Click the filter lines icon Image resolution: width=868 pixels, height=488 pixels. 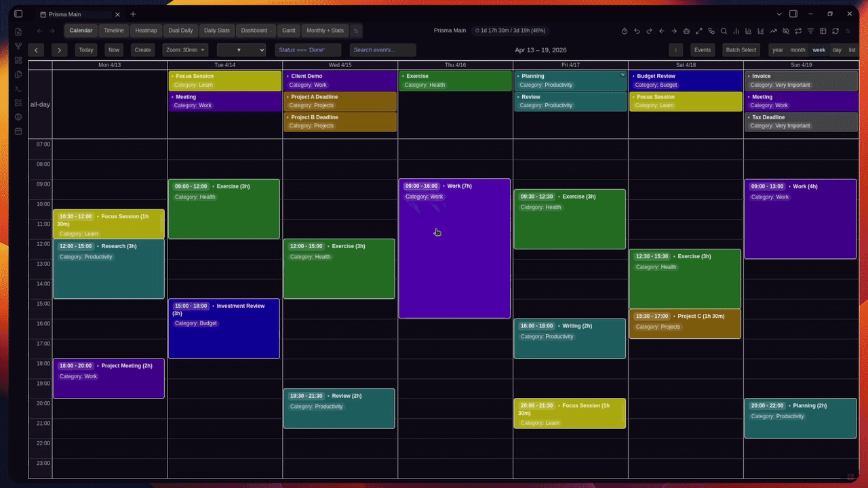810,31
